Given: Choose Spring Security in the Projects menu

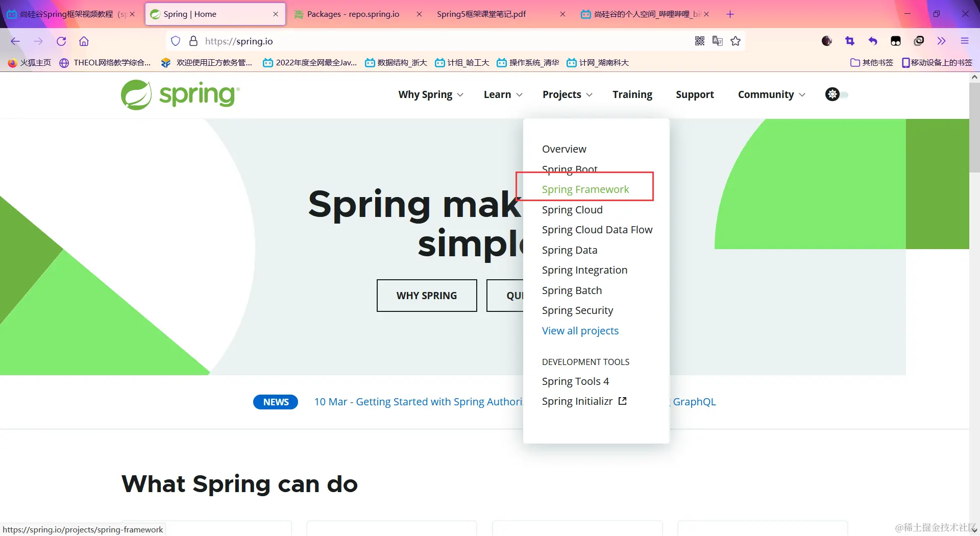Looking at the screenshot, I should click(577, 310).
